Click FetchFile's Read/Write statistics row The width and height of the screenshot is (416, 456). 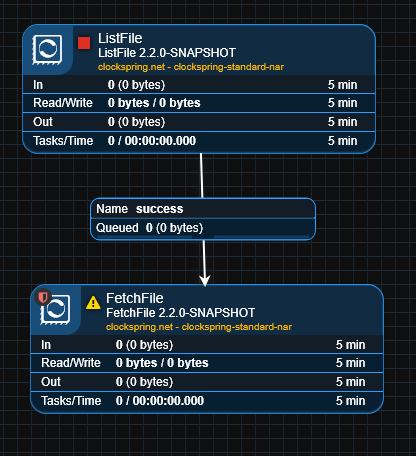click(207, 363)
